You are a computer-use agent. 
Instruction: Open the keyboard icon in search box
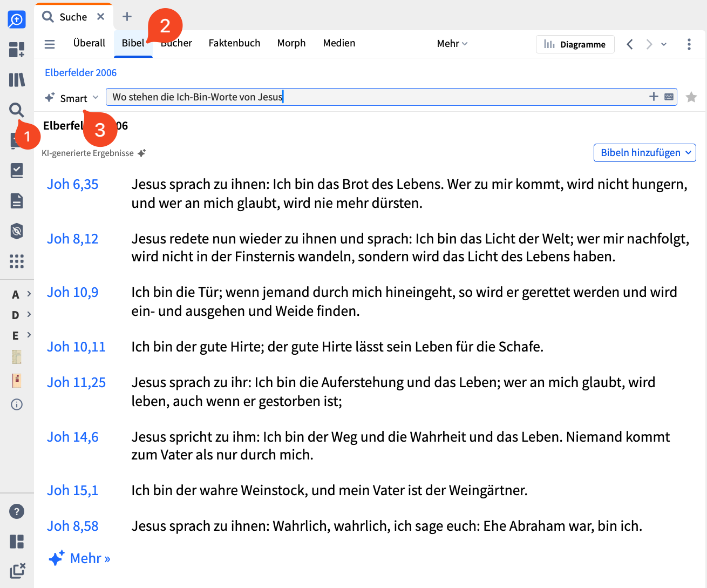click(x=669, y=97)
